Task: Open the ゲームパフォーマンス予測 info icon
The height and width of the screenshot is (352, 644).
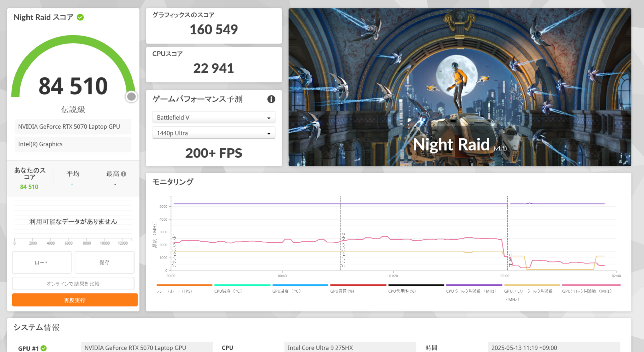Action: (271, 99)
